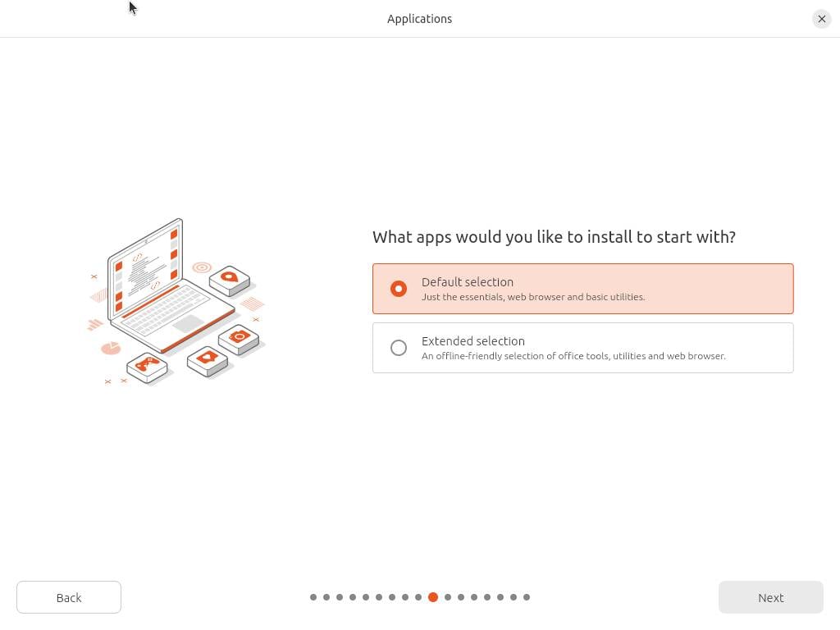840x630 pixels.
Task: Click the first page indicator dot
Action: click(313, 597)
